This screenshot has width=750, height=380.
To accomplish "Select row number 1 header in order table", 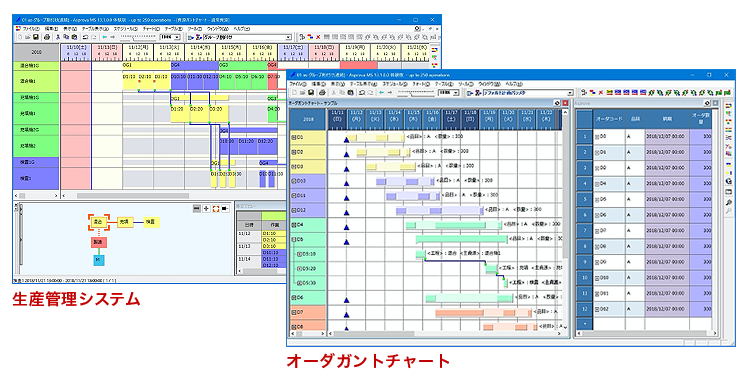I will pos(585,136).
